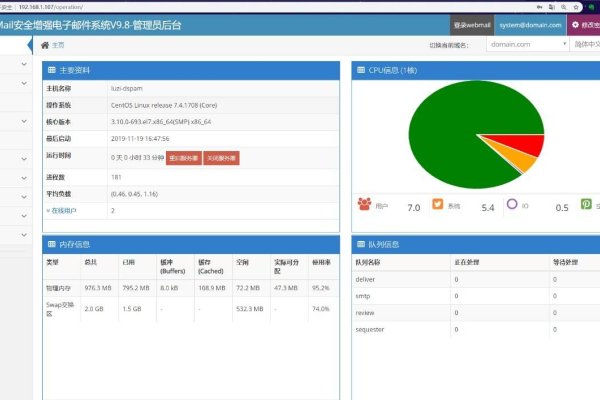
Task: Bookmark the page with the star icon
Action: [x=576, y=7]
